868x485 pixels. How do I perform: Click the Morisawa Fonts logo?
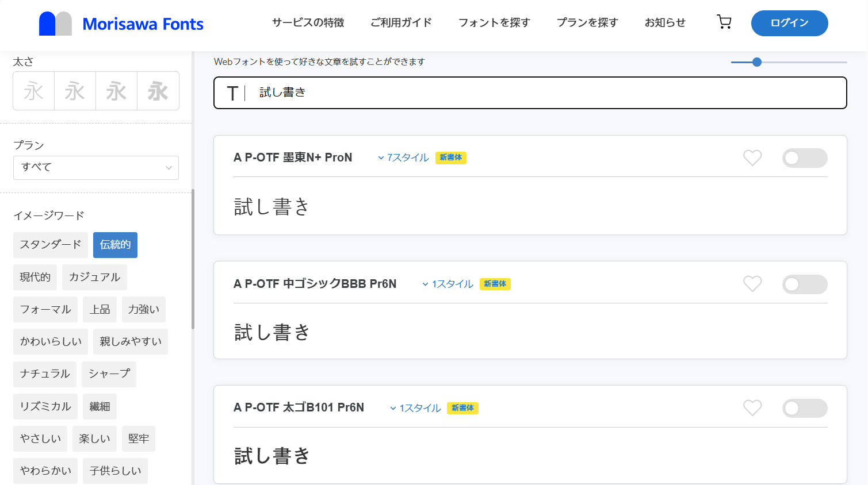121,24
